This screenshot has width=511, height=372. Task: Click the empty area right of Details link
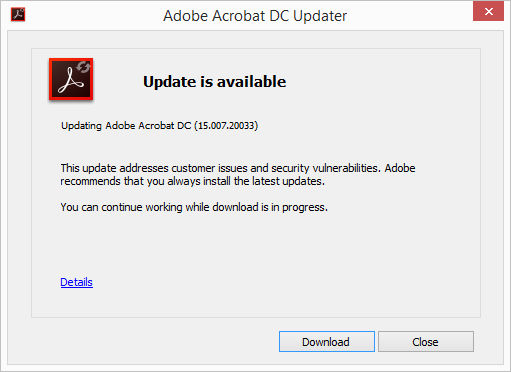(x=267, y=282)
